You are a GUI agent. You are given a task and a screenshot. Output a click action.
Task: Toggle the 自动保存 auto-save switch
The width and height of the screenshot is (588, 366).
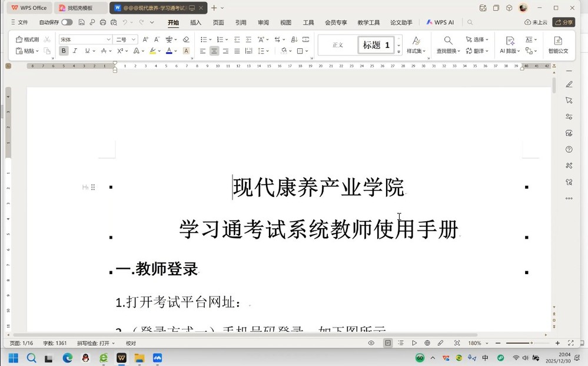[67, 22]
